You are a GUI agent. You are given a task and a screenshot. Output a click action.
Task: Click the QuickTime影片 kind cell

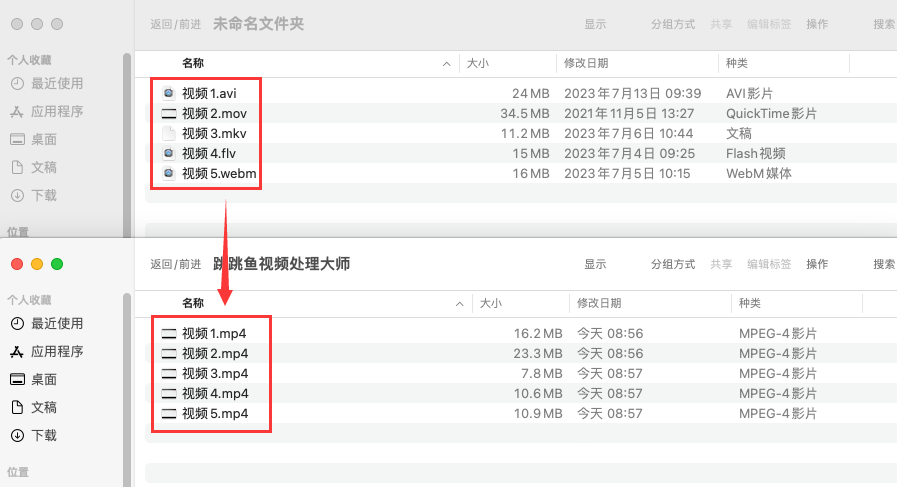(771, 113)
